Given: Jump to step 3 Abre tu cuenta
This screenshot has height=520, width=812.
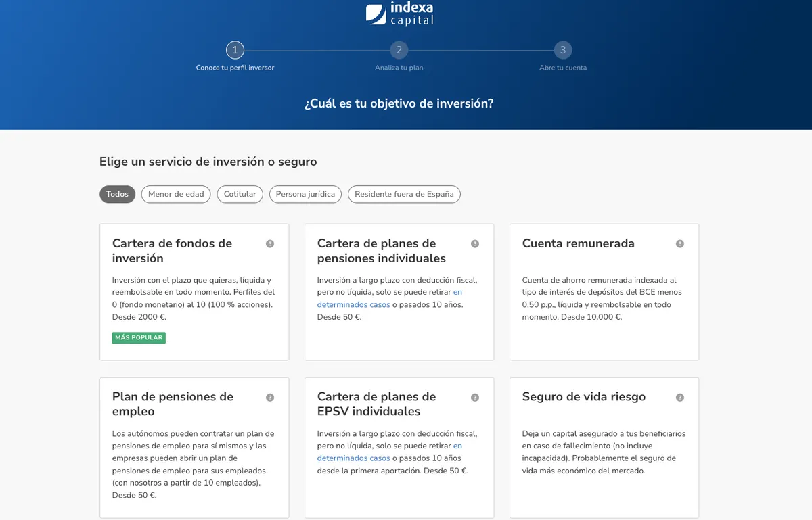Looking at the screenshot, I should pyautogui.click(x=563, y=50).
